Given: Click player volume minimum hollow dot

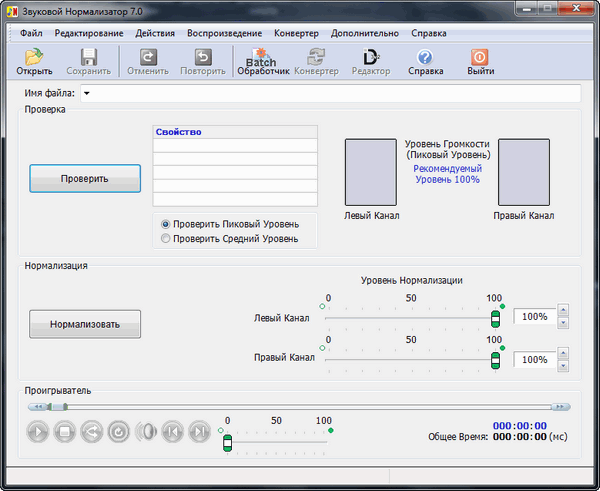Looking at the screenshot, I should pos(220,431).
